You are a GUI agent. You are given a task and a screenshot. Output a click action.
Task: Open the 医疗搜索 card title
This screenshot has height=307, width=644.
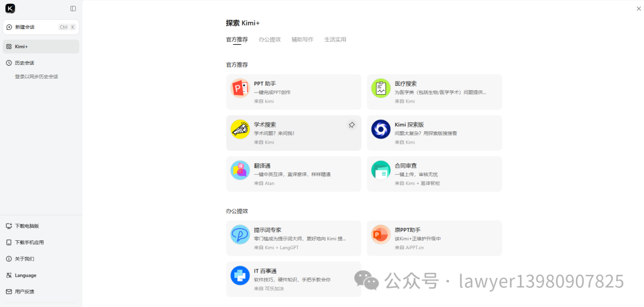[406, 83]
